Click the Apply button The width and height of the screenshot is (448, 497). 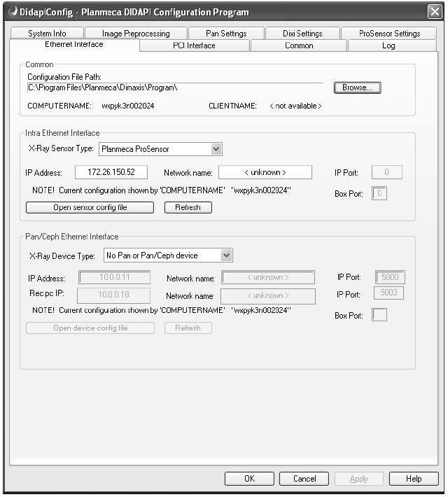click(359, 479)
